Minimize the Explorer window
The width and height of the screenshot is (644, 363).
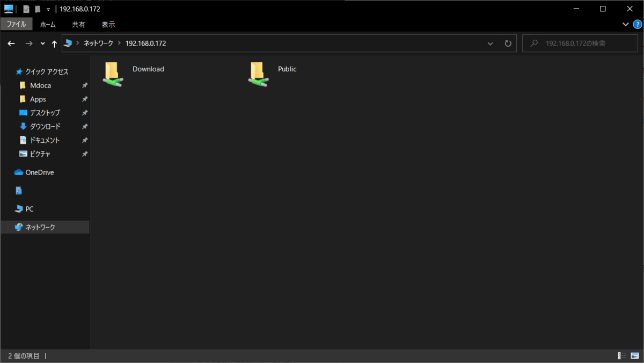pyautogui.click(x=576, y=9)
